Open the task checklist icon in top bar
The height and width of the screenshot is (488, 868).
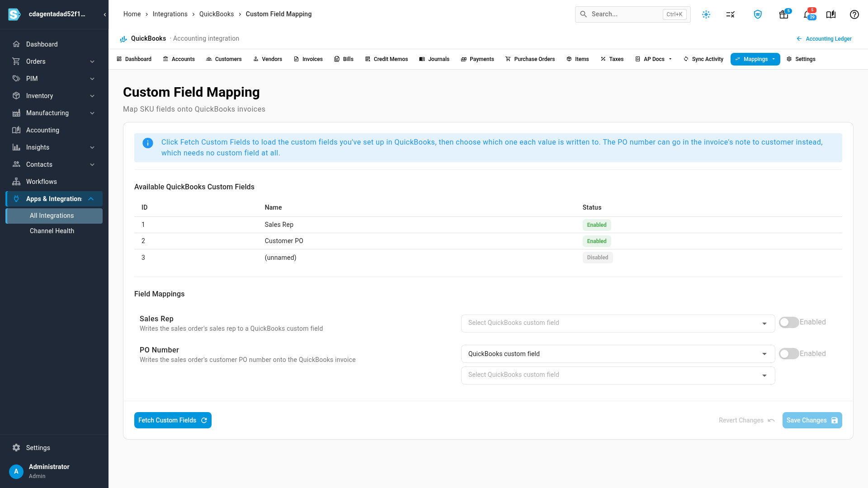pos(731,14)
